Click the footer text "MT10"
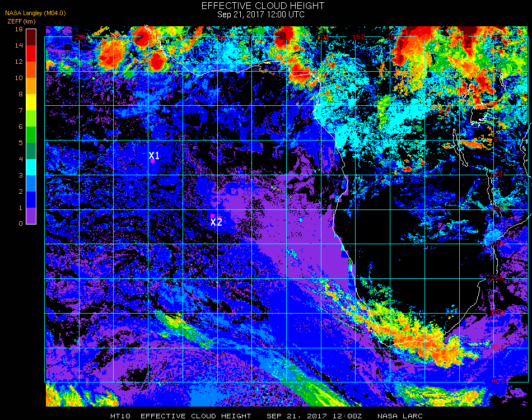The width and height of the screenshot is (532, 420). 120,416
